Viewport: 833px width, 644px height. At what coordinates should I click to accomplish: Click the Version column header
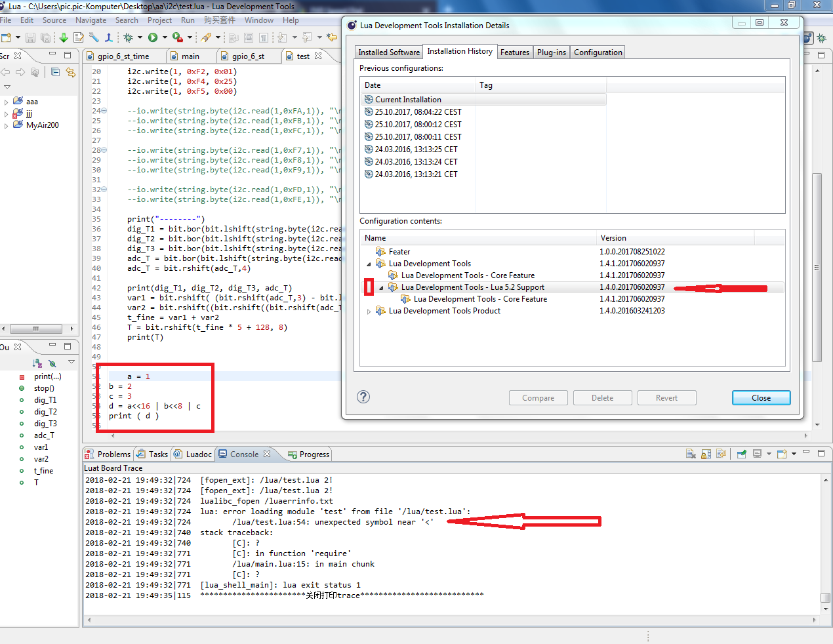(x=675, y=238)
